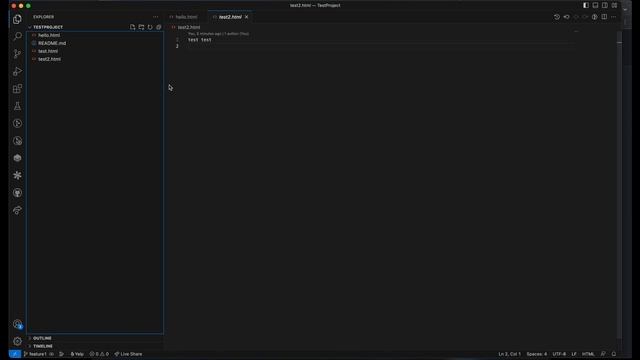Click the notifications bell in status bar
The height and width of the screenshot is (360, 640).
[x=614, y=354]
